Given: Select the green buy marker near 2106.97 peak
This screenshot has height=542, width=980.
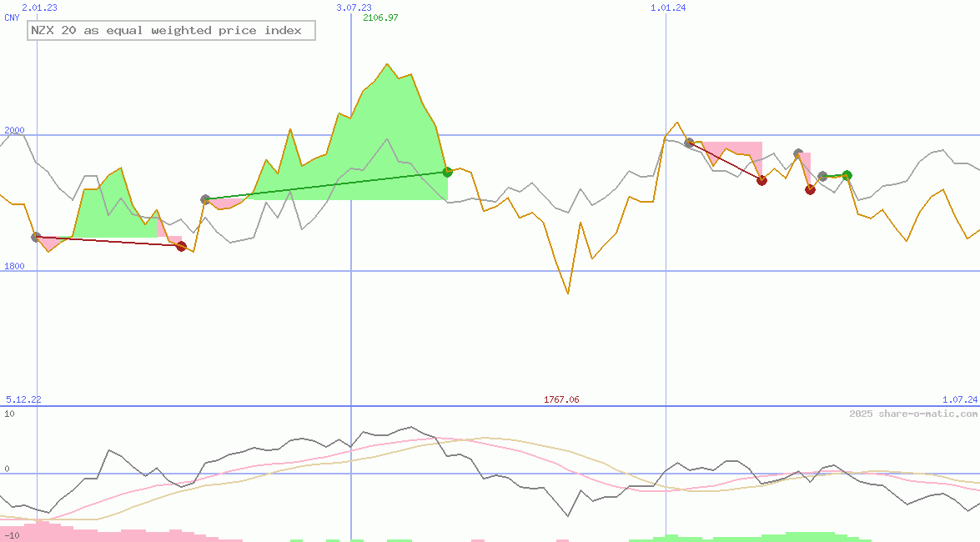Looking at the screenshot, I should point(447,172).
